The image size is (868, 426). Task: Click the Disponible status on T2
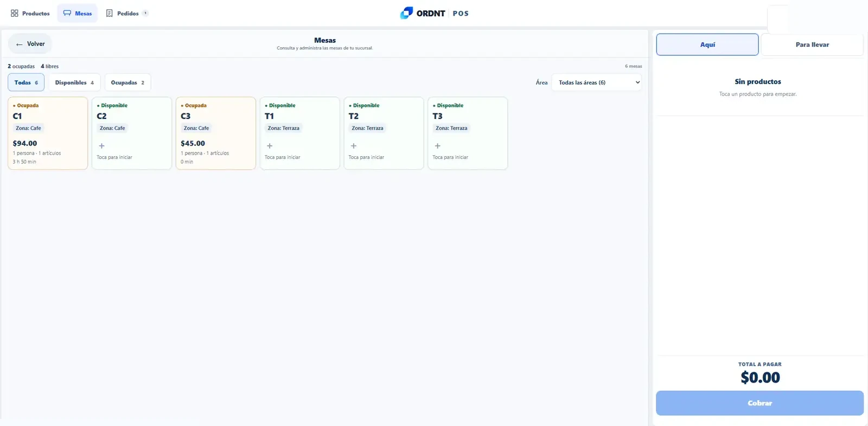365,105
